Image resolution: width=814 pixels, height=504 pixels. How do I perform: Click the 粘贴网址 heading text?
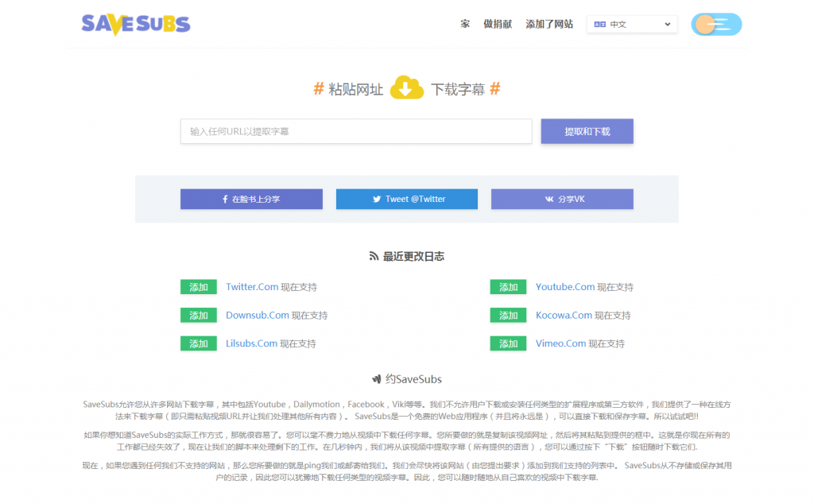356,90
